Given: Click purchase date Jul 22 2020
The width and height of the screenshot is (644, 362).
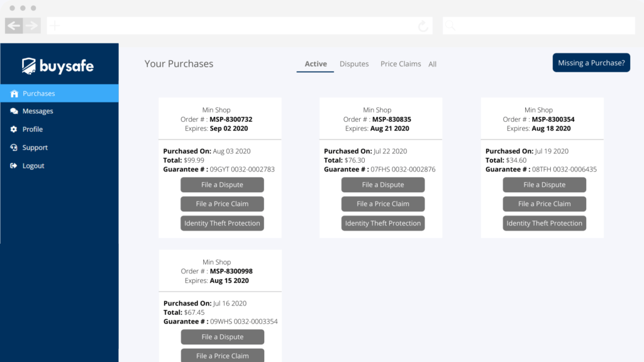Looking at the screenshot, I should pyautogui.click(x=390, y=151).
